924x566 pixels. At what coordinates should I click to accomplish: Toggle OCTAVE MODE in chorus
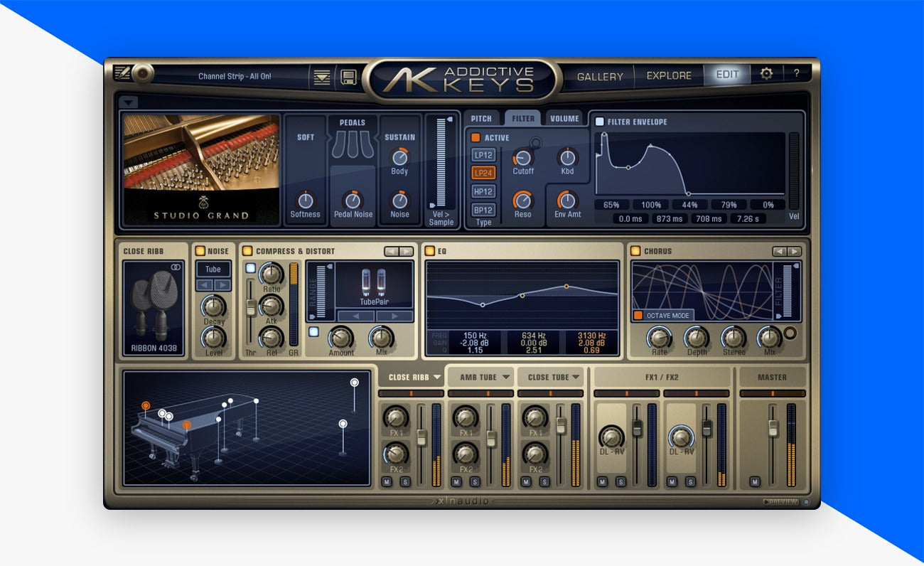[638, 315]
